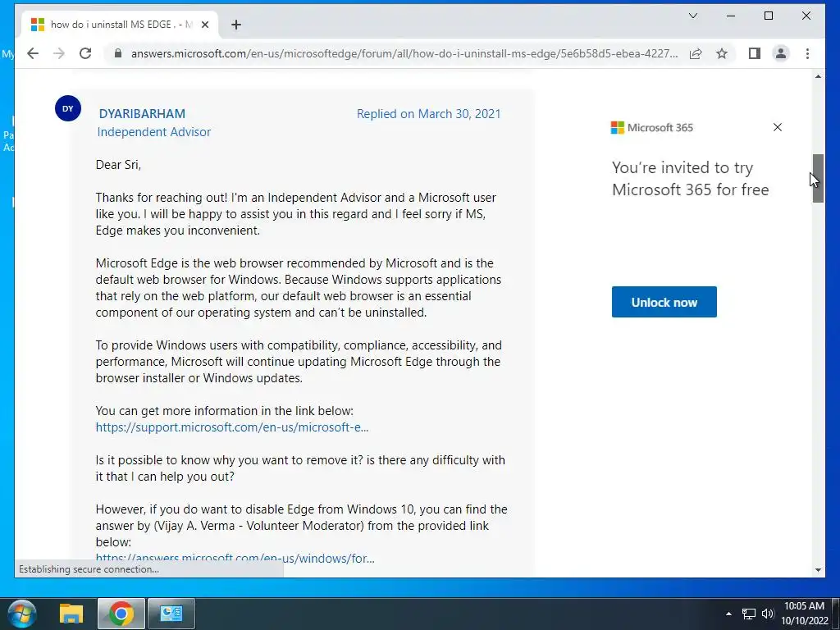Image resolution: width=840 pixels, height=630 pixels.
Task: Open a new tab with the plus button
Action: [x=235, y=25]
